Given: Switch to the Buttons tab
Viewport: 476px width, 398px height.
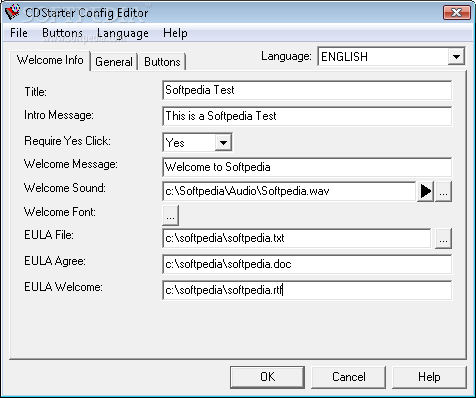Looking at the screenshot, I should 162,62.
